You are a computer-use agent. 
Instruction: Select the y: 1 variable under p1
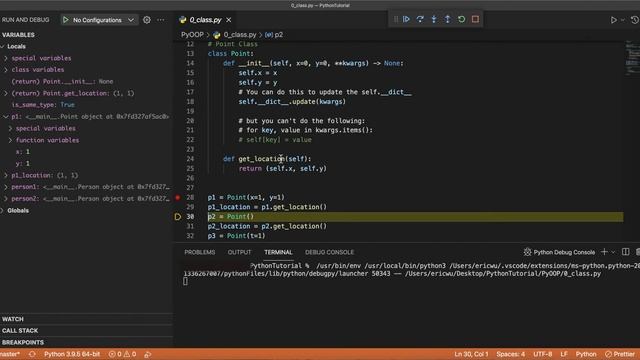pyautogui.click(x=87, y=163)
